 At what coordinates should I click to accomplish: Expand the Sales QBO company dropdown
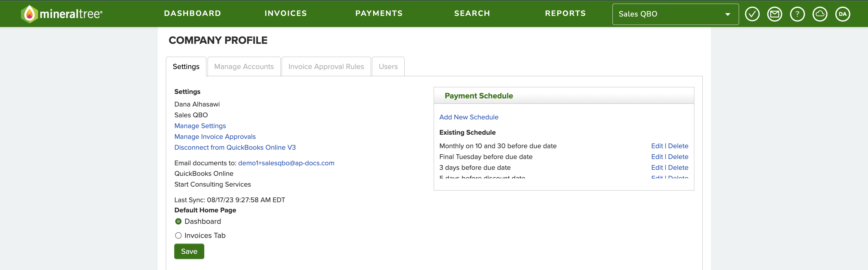coord(675,14)
